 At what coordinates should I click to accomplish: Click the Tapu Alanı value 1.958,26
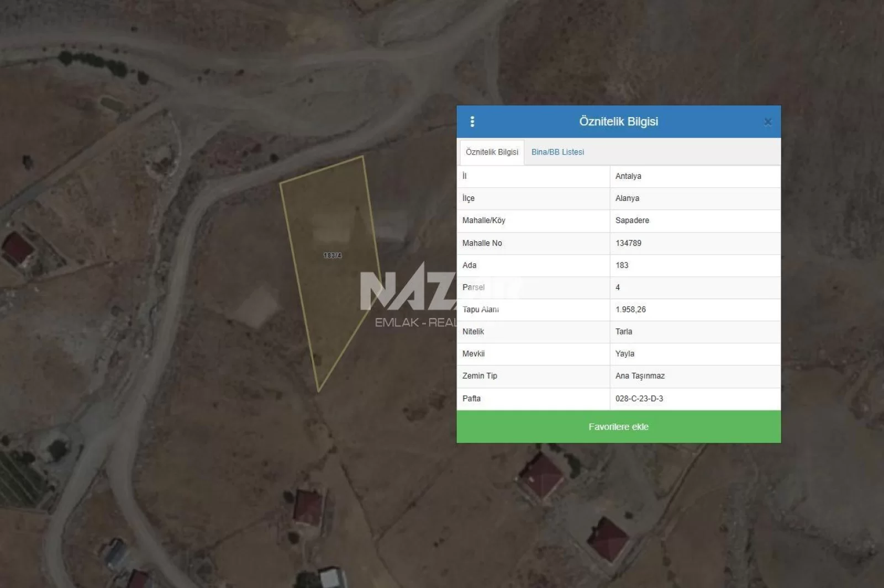point(630,310)
